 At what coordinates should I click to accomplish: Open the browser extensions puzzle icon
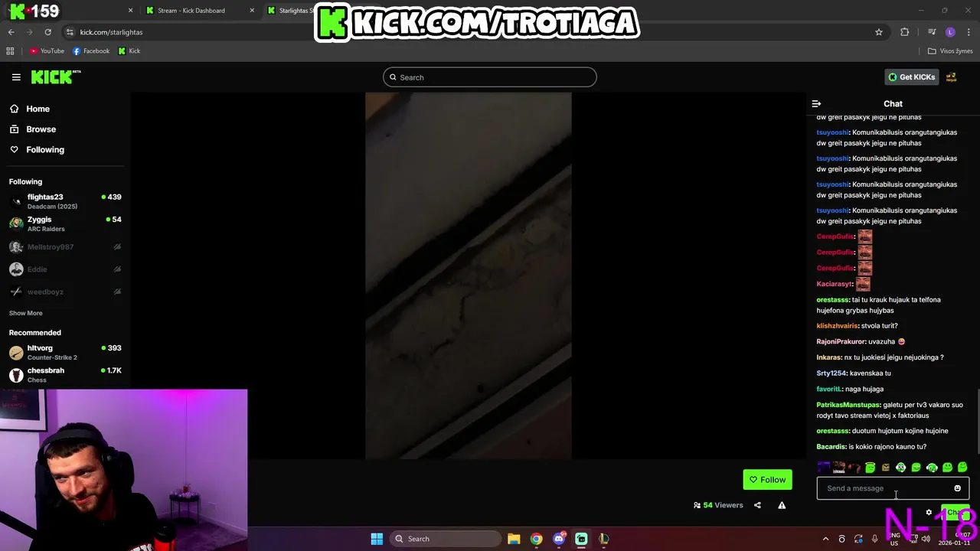pyautogui.click(x=905, y=32)
